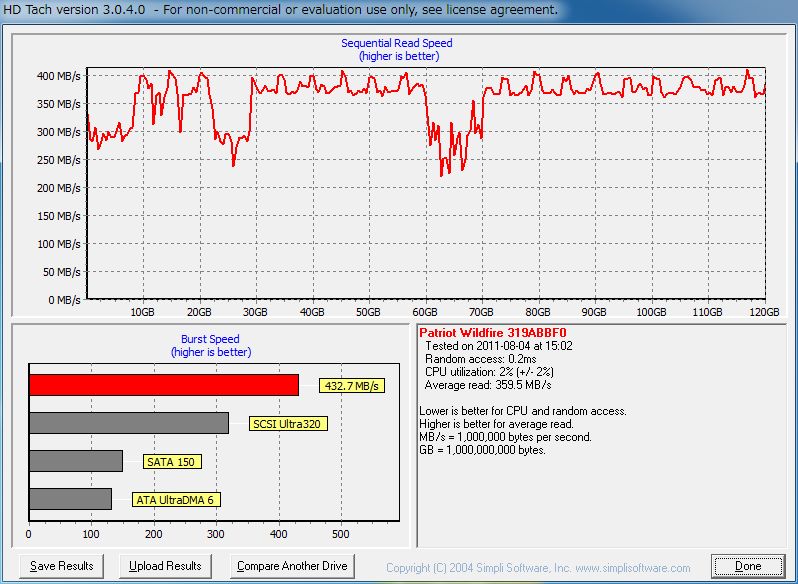Screen dimensions: 798x584
Task: Click the SCSI Ultra320 label
Action: pyautogui.click(x=288, y=424)
